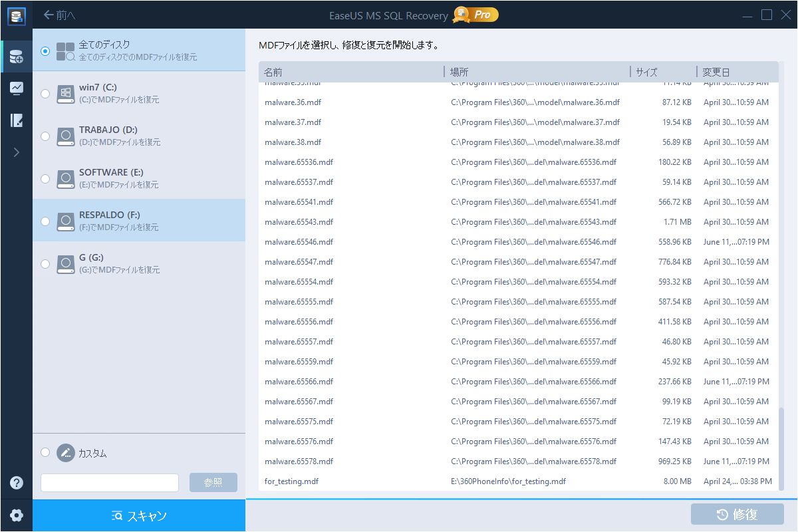Click the 修復 repair button
The height and width of the screenshot is (532, 798).
click(x=737, y=514)
